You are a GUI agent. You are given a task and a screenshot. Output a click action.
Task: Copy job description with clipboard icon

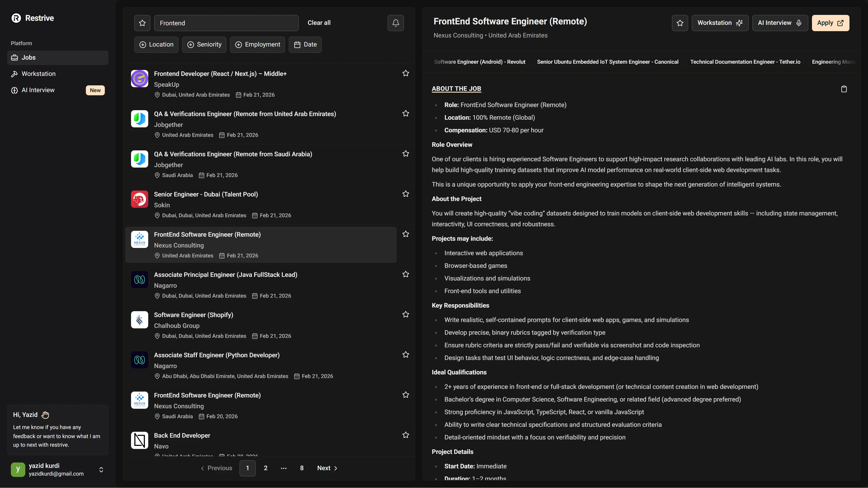click(844, 89)
